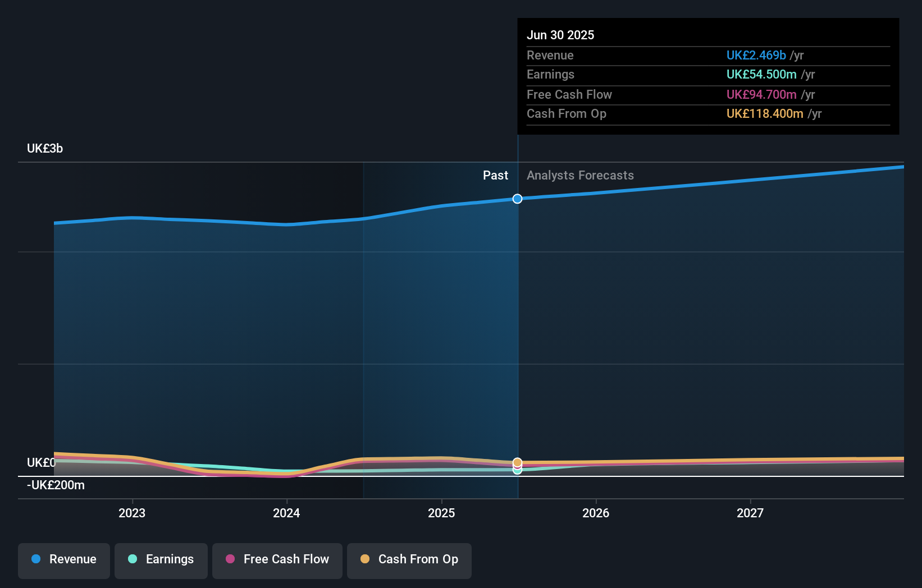Switch to the Past section of the chart
Image resolution: width=922 pixels, height=588 pixels.
click(495, 175)
